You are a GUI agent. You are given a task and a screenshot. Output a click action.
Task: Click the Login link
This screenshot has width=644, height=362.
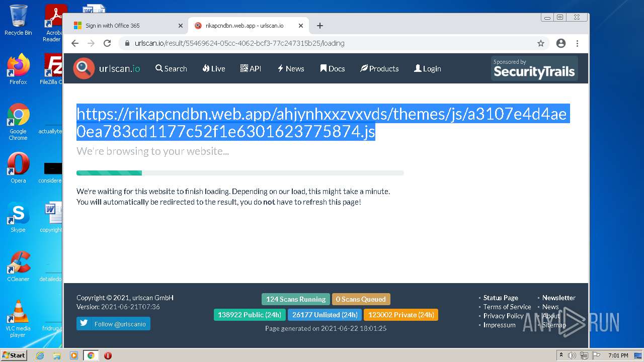(x=428, y=68)
